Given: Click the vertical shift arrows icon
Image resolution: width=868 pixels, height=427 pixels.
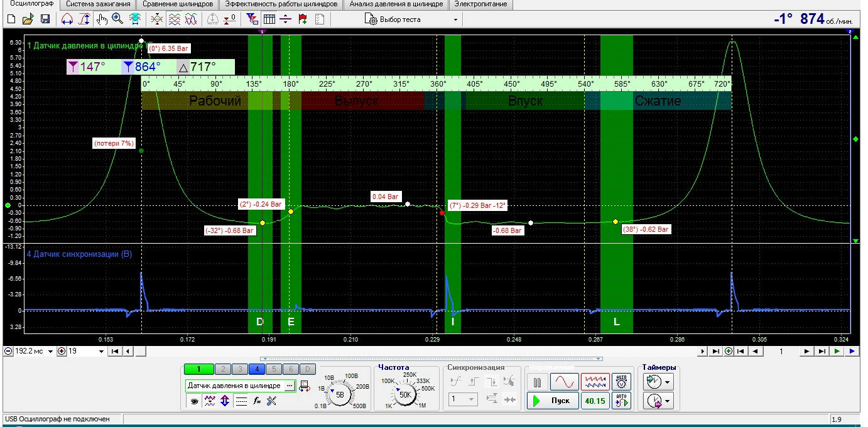Looking at the screenshot, I should coord(225,401).
